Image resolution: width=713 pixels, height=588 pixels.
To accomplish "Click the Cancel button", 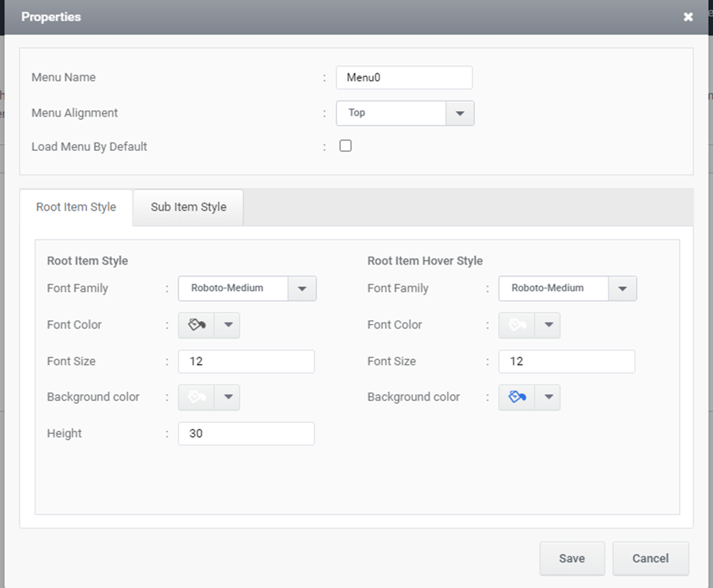I will coord(650,558).
